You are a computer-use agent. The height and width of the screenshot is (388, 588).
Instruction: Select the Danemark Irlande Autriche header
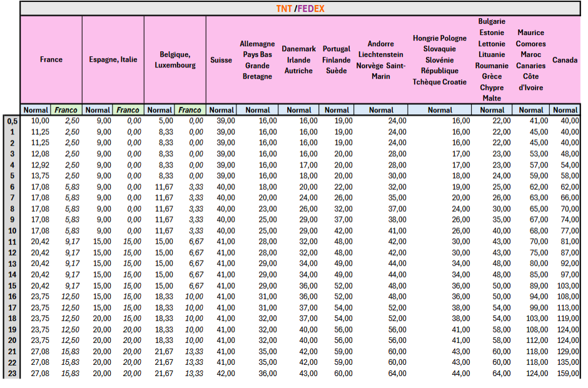point(298,60)
